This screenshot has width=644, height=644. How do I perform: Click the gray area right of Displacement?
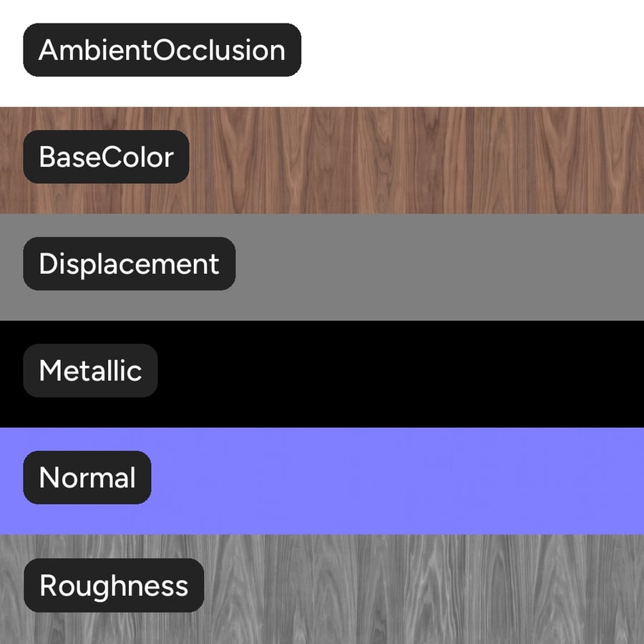[440, 267]
